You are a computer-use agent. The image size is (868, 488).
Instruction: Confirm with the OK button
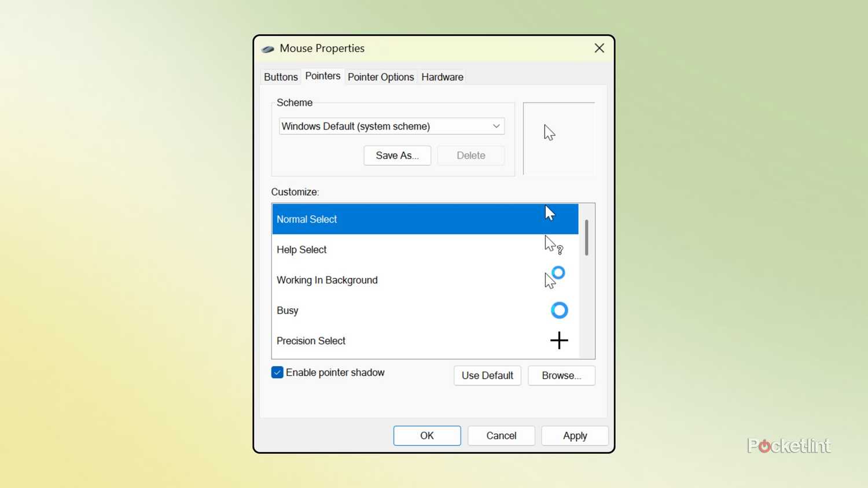coord(427,436)
